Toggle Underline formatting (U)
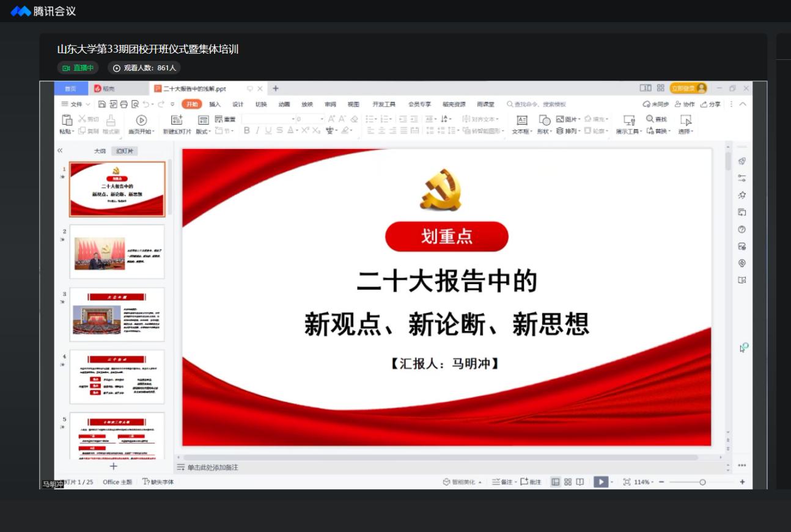This screenshot has width=791, height=532. (268, 130)
